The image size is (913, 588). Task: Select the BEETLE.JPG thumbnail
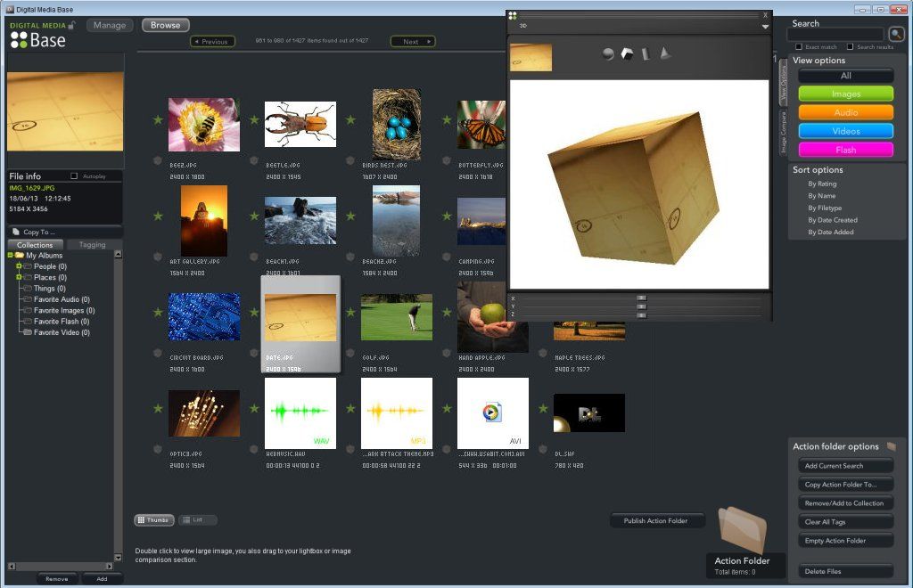pyautogui.click(x=300, y=124)
